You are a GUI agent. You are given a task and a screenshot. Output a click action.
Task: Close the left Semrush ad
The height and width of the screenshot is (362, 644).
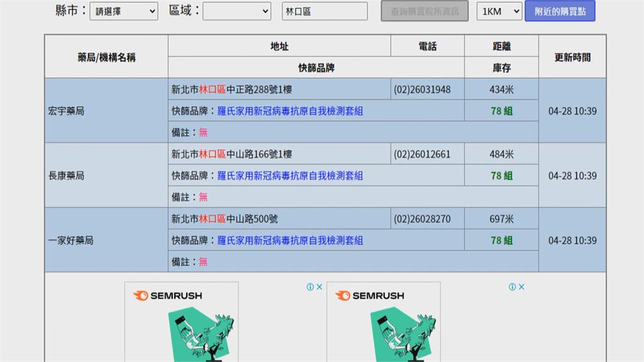coord(319,287)
